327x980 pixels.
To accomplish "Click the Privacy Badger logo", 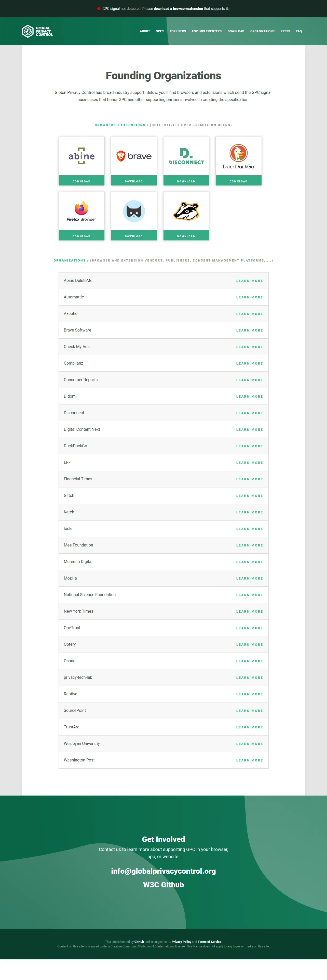I will click(186, 211).
